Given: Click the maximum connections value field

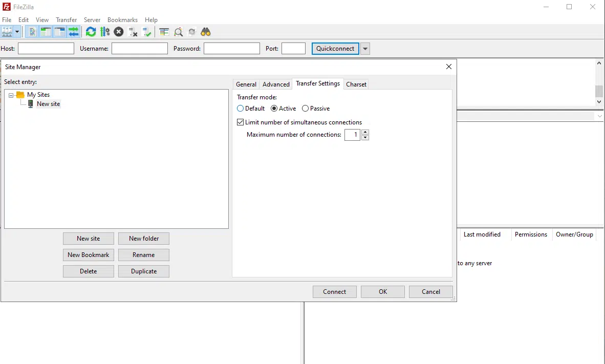Looking at the screenshot, I should [x=352, y=135].
